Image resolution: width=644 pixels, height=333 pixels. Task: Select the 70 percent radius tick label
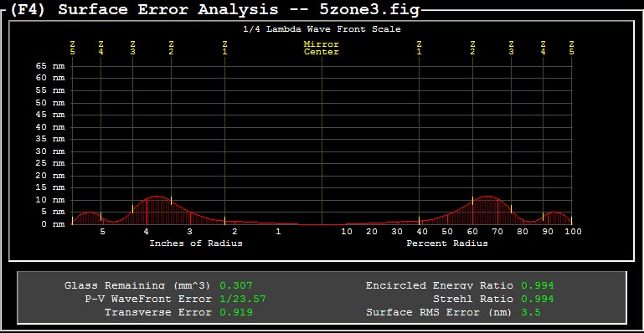[x=497, y=231]
